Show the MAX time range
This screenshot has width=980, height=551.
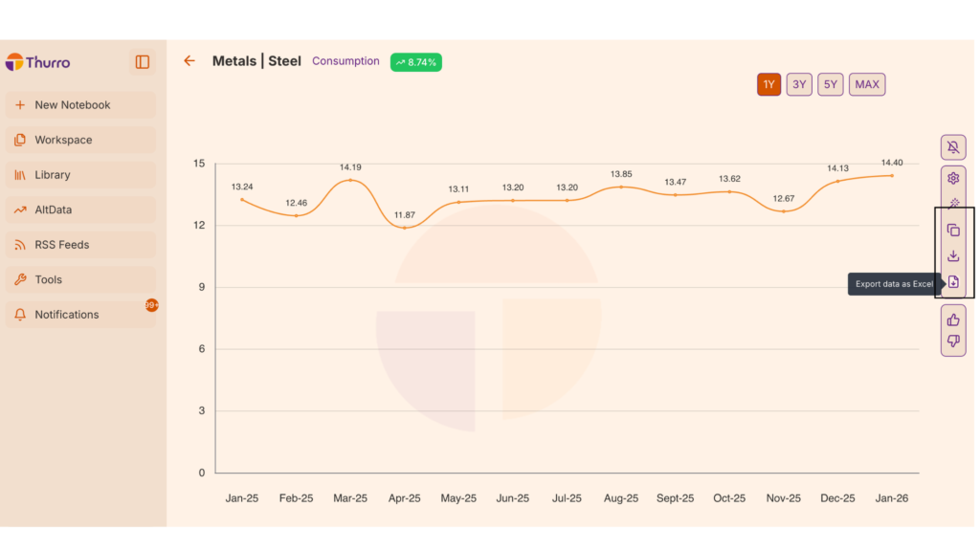(867, 84)
